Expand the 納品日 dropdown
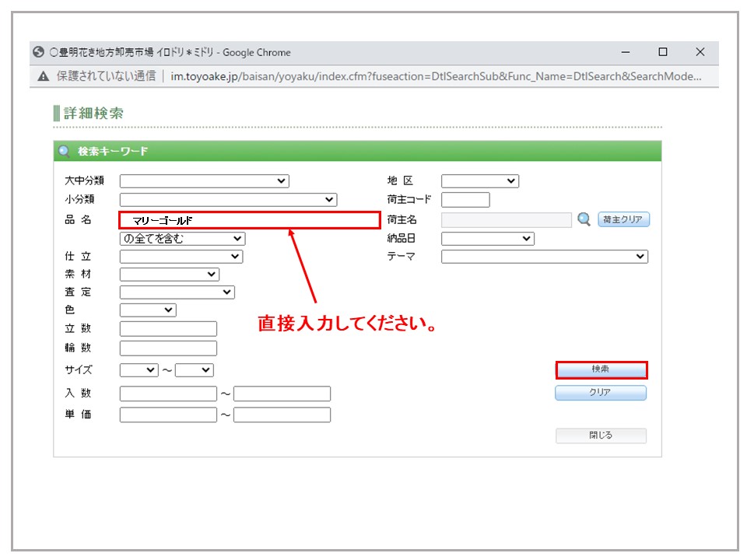Image resolution: width=747 pixels, height=560 pixels. point(487,239)
